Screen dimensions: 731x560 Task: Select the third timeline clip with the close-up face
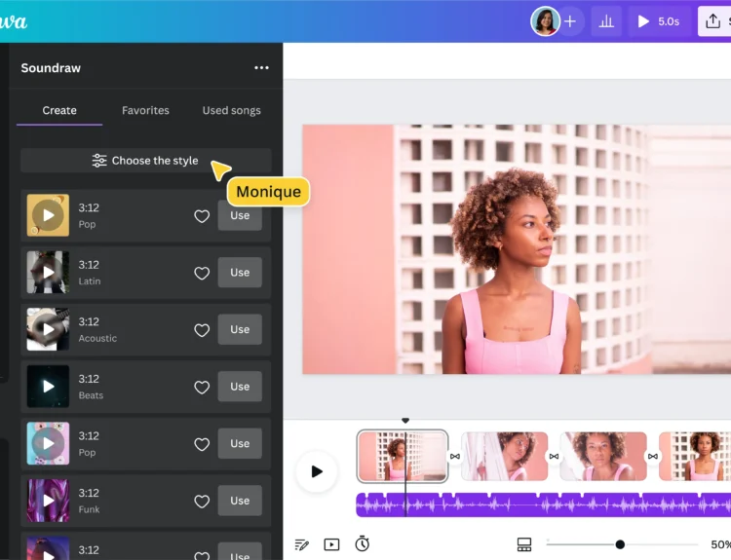pyautogui.click(x=603, y=456)
